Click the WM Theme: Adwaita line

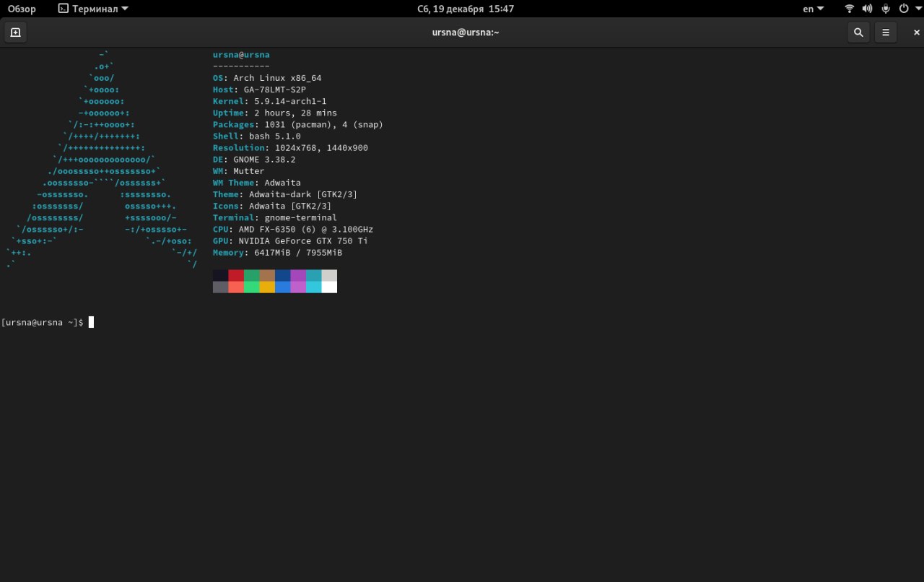coord(257,183)
